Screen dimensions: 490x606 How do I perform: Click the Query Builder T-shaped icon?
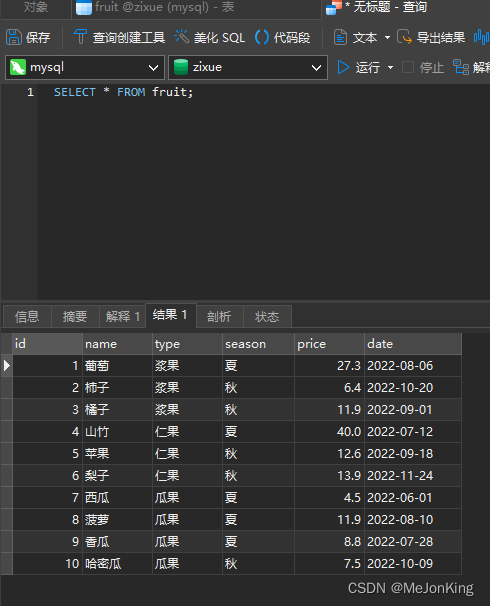pos(80,37)
